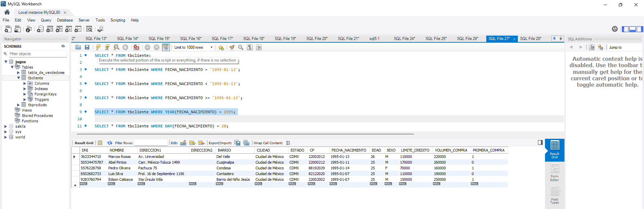The height and width of the screenshot is (209, 644).
Task: Open the Scripting menu
Action: coord(118,20)
